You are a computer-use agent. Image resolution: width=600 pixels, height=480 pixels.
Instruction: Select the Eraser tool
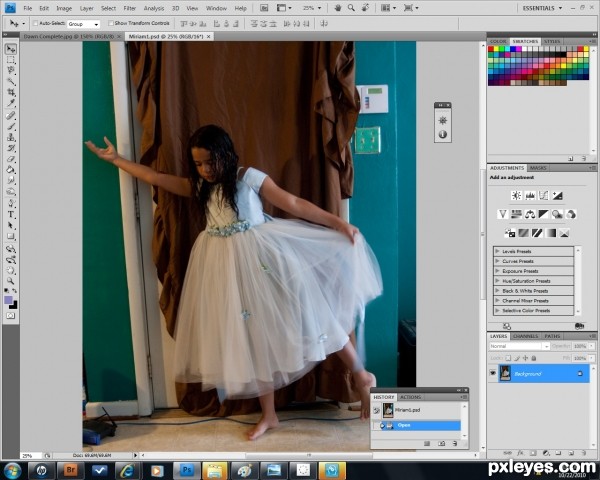tap(11, 159)
